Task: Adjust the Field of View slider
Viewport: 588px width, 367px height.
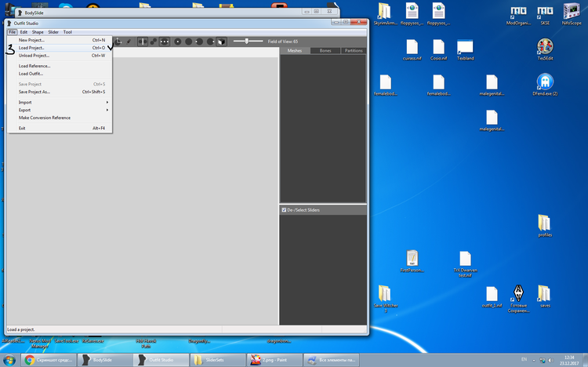Action: pyautogui.click(x=248, y=42)
